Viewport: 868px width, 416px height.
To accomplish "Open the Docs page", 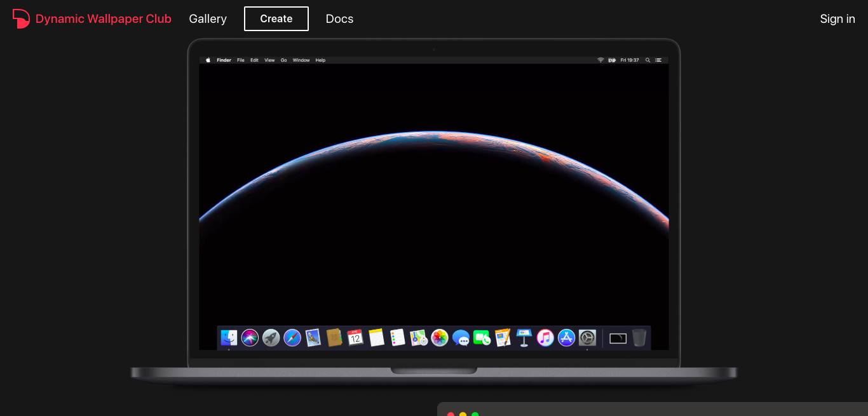I will click(x=339, y=19).
